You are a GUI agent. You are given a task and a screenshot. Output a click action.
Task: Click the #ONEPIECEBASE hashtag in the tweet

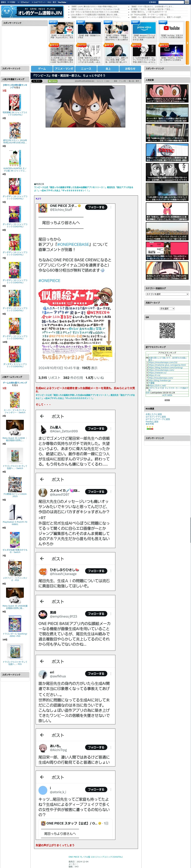click(x=73, y=244)
